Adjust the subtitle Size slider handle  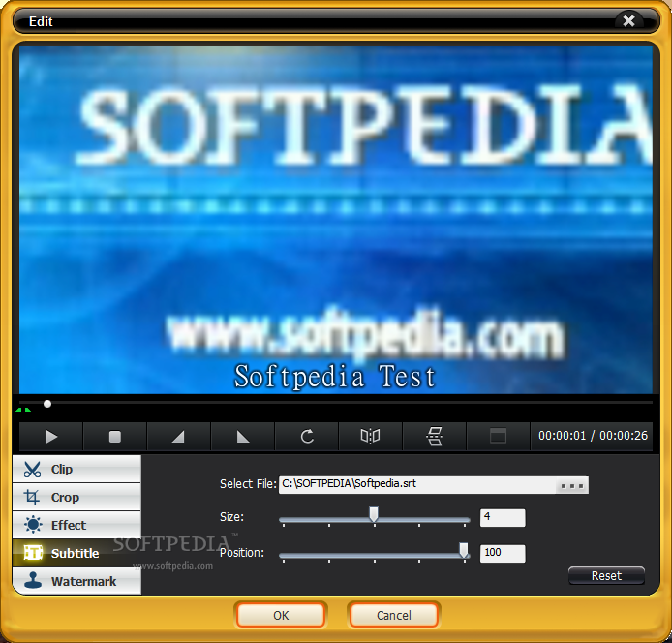374,514
